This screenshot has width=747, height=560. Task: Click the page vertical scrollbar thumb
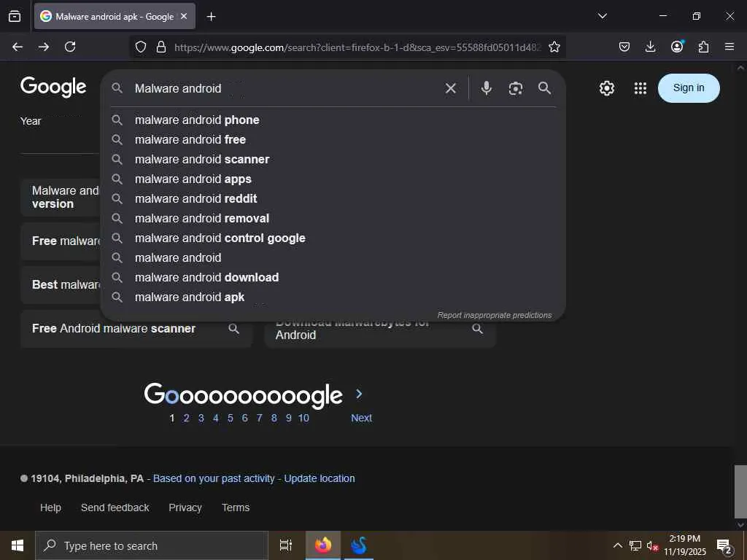point(740,491)
